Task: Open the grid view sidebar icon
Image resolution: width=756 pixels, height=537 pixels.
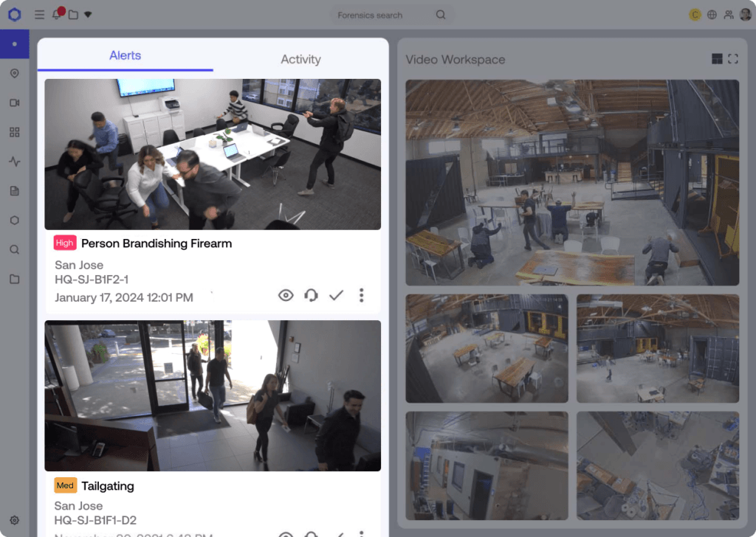Action: pyautogui.click(x=15, y=132)
